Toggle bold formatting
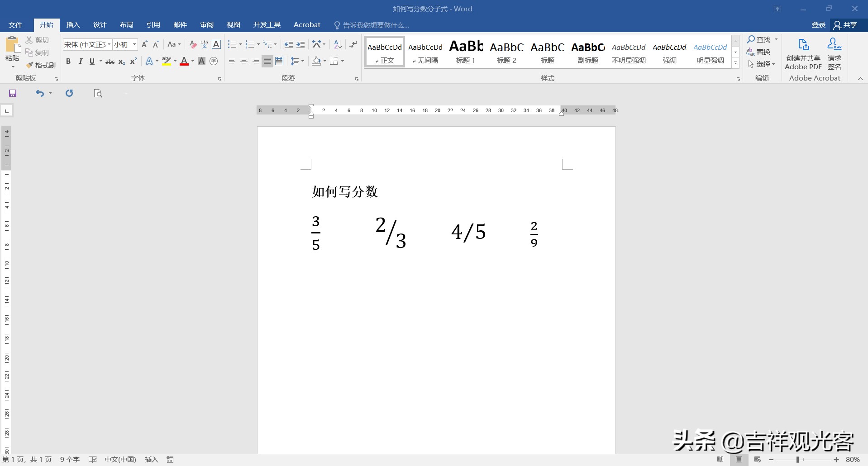 tap(68, 61)
